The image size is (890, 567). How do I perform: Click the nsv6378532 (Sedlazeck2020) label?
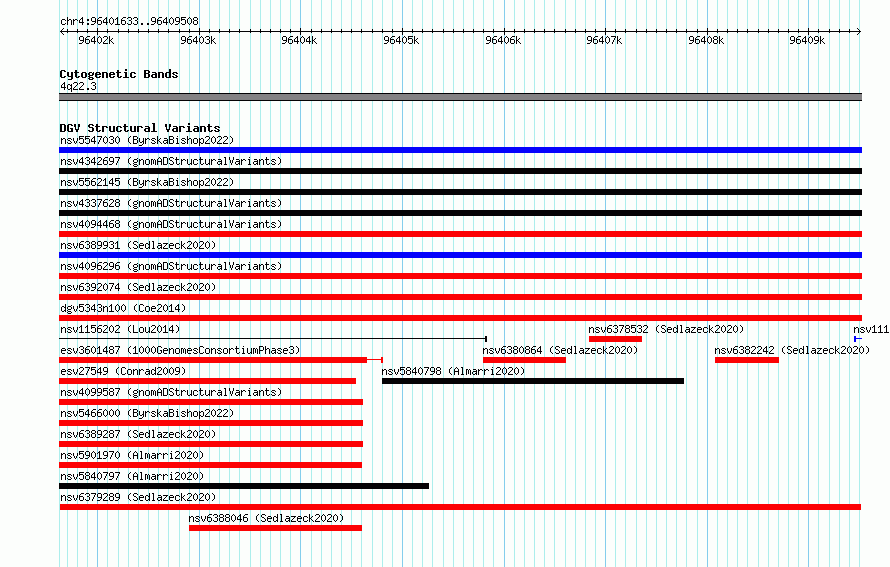coord(666,329)
